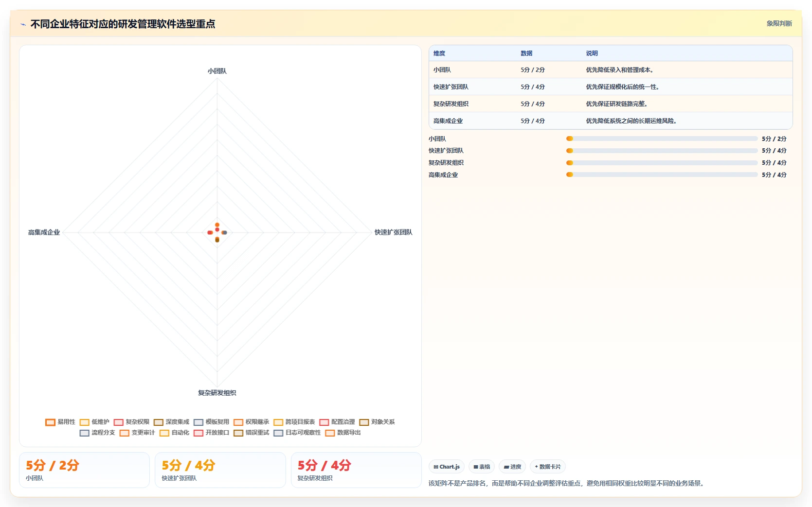
Task: Click '优先降低录入和管理成本。' description
Action: tap(621, 70)
